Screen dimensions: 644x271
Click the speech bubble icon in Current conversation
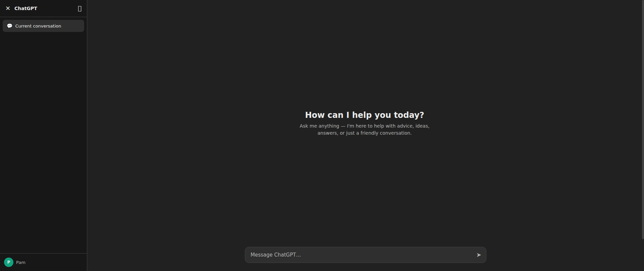point(10,26)
